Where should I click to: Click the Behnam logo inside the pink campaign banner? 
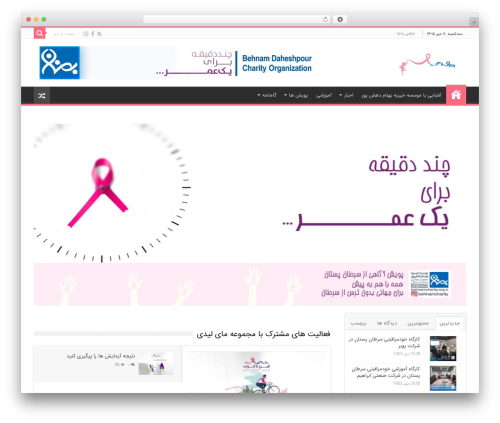430,284
